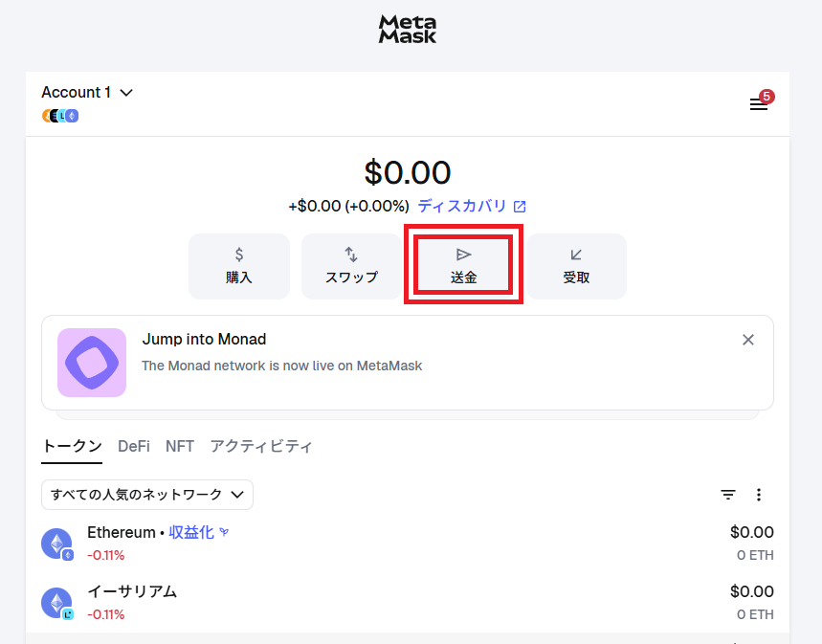
Task: Click the Ethereum token logo
Action: [56, 543]
